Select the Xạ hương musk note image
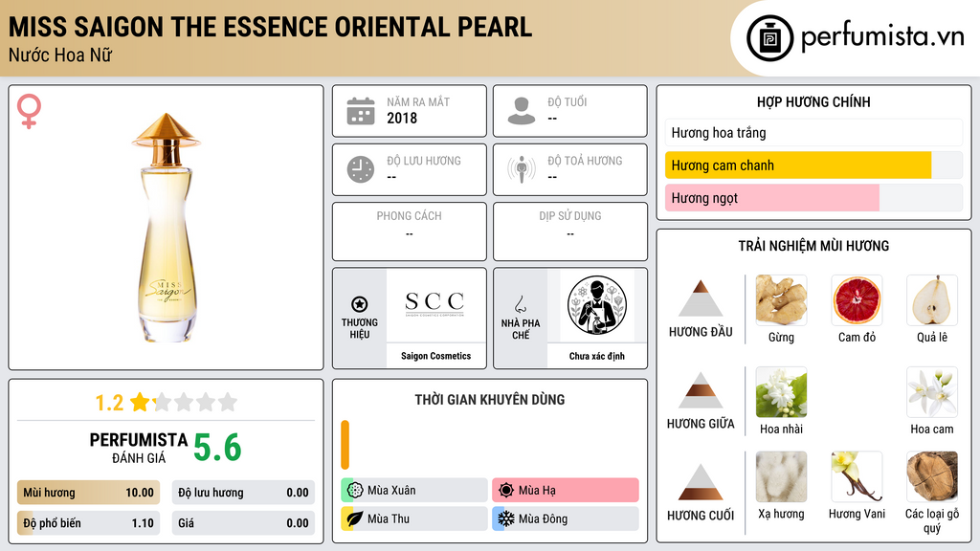The image size is (980, 551). [x=781, y=477]
